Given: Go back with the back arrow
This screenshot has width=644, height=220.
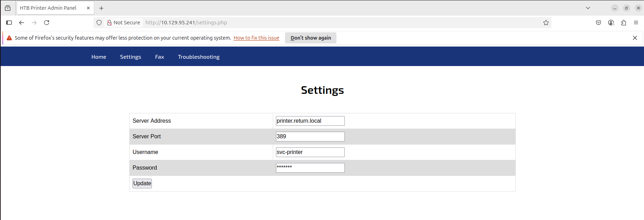Looking at the screenshot, I should [22, 23].
